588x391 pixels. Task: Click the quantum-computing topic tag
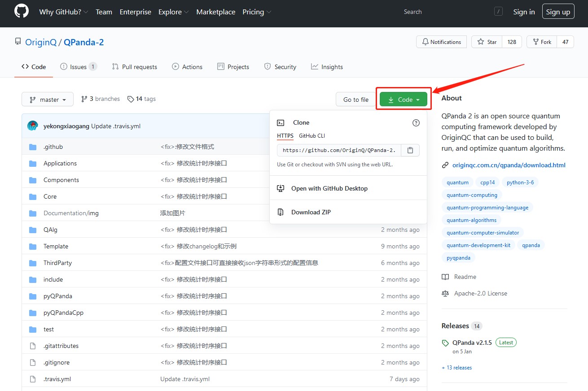click(472, 195)
